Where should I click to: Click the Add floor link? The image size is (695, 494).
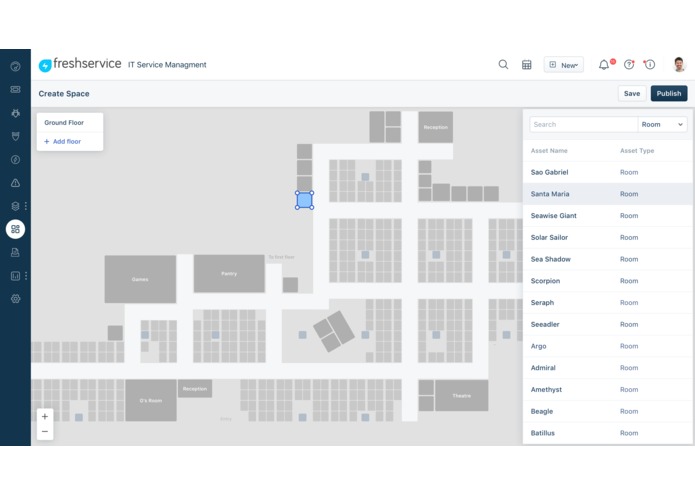point(62,141)
